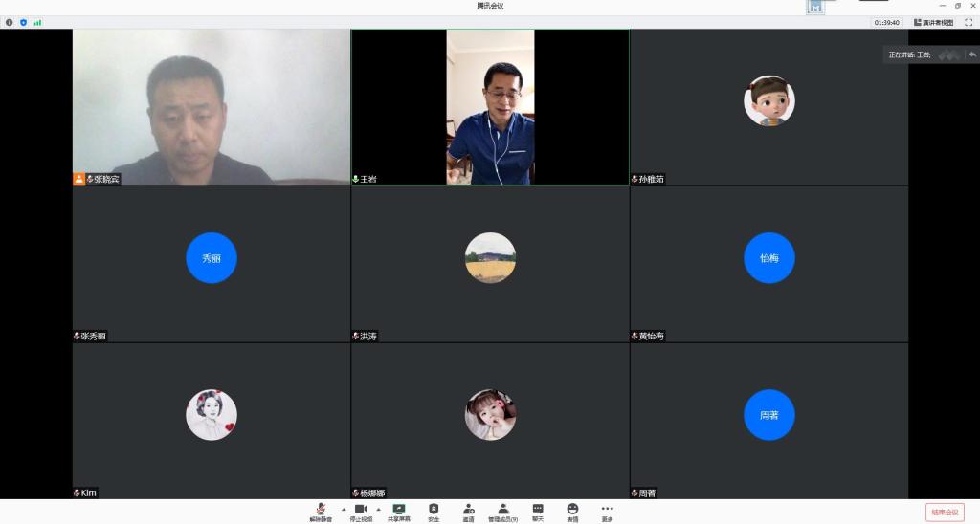
Task: Check green network signal strength icon
Action: (37, 22)
